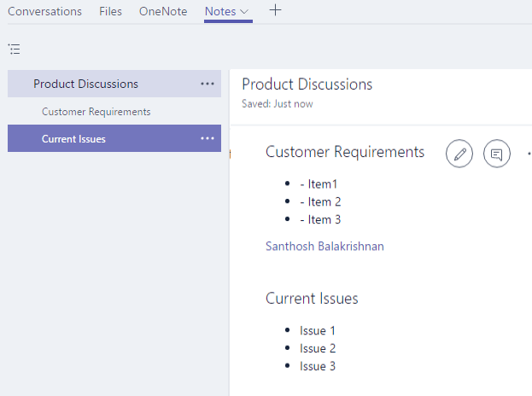Expand the Notes tab dropdown chevron

click(245, 12)
